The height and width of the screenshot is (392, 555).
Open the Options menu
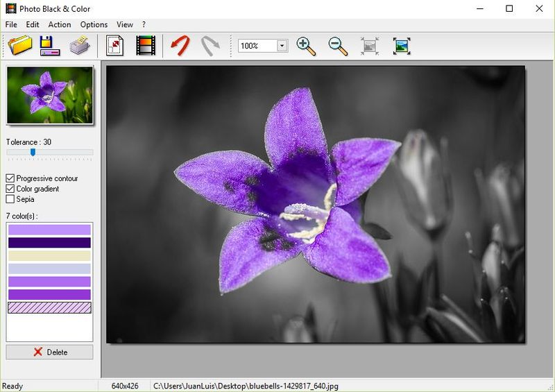coord(94,24)
